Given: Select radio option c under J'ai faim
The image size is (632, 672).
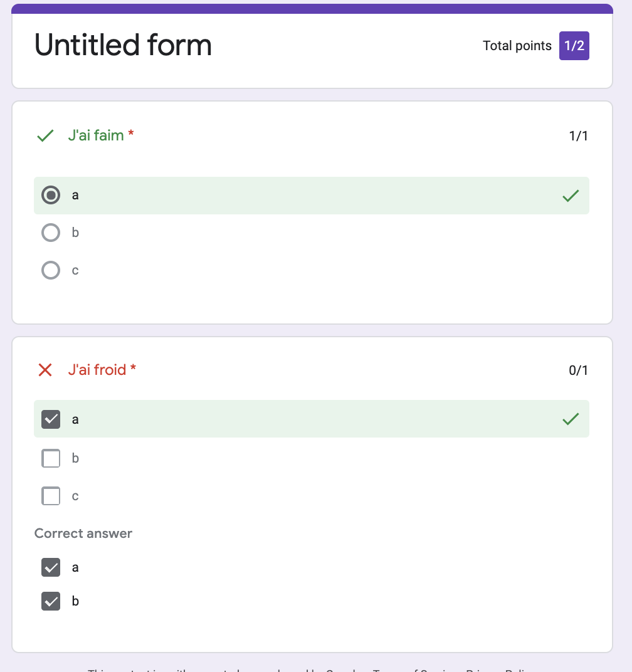Looking at the screenshot, I should pyautogui.click(x=51, y=270).
